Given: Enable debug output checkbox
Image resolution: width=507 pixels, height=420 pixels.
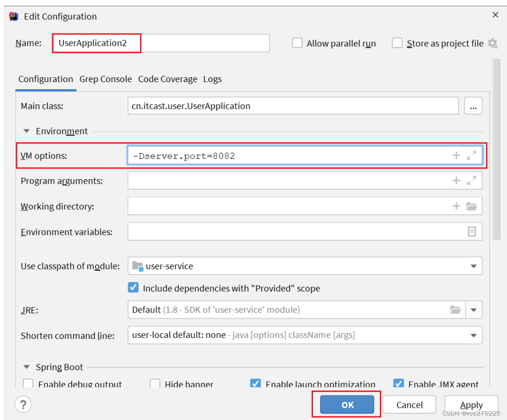Looking at the screenshot, I should (28, 383).
